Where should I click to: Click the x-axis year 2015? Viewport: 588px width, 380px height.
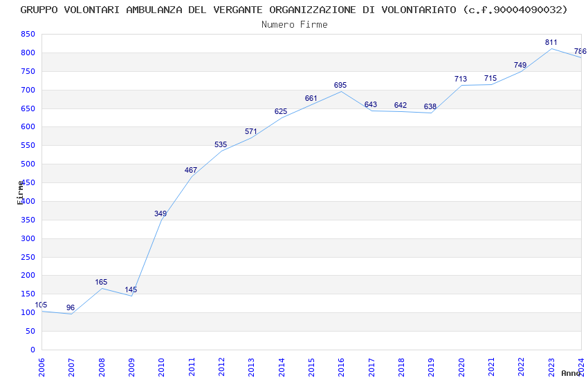pos(311,367)
